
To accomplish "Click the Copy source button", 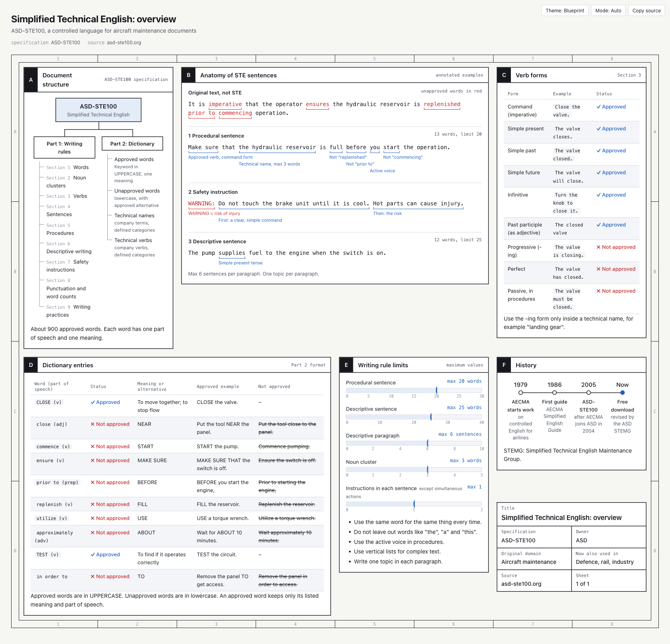I will (x=646, y=11).
